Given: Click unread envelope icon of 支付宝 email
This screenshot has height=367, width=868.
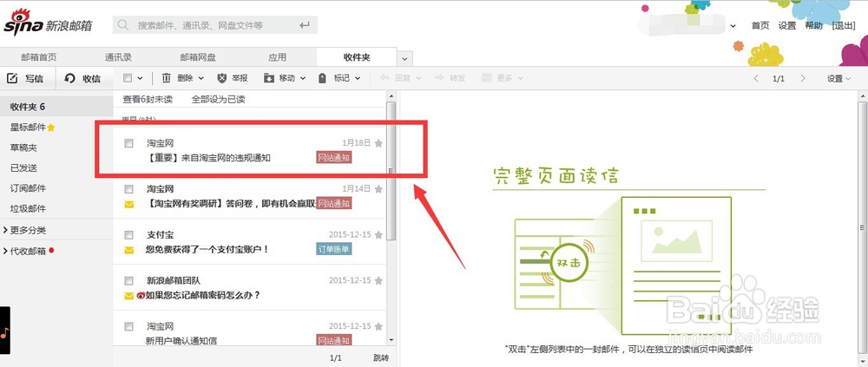Looking at the screenshot, I should click(x=129, y=250).
